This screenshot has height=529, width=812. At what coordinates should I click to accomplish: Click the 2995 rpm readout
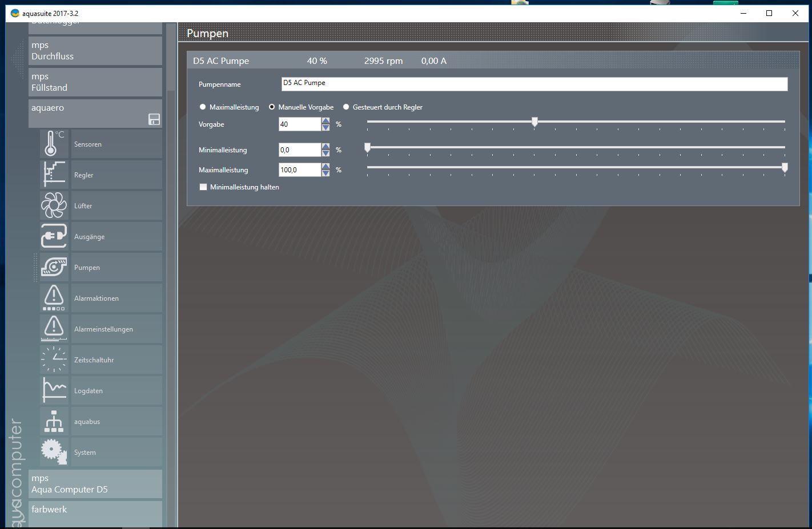pyautogui.click(x=383, y=60)
